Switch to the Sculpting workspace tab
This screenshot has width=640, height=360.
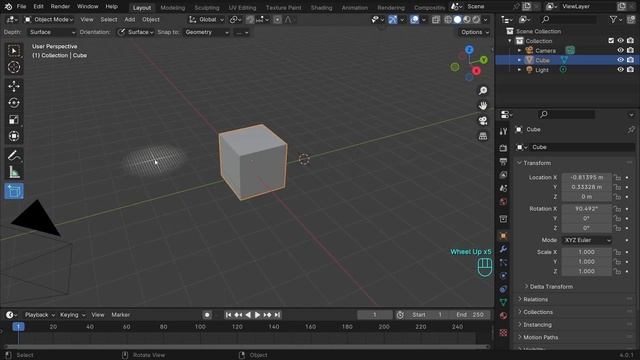pyautogui.click(x=207, y=7)
